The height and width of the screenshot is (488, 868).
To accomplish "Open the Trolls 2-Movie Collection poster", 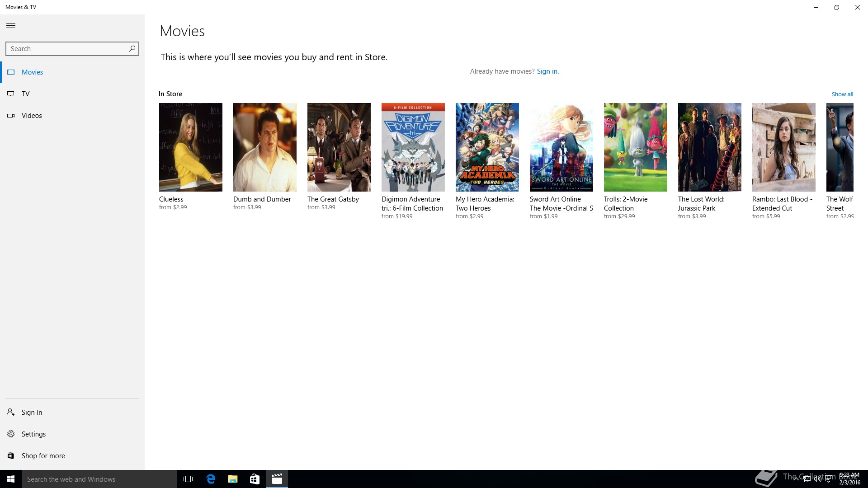I will [x=635, y=147].
